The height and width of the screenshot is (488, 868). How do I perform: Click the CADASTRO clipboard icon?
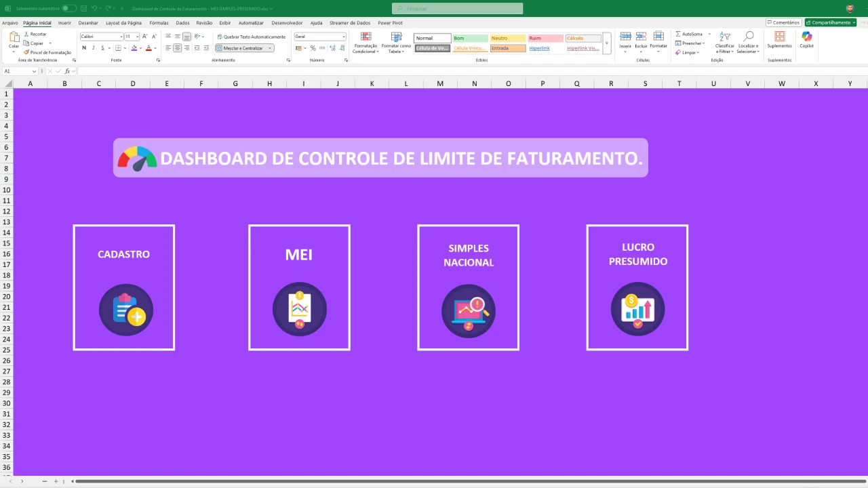(x=126, y=310)
